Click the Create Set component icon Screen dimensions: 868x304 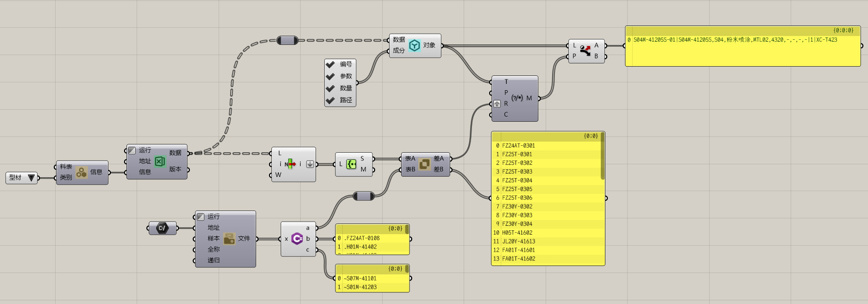click(351, 164)
